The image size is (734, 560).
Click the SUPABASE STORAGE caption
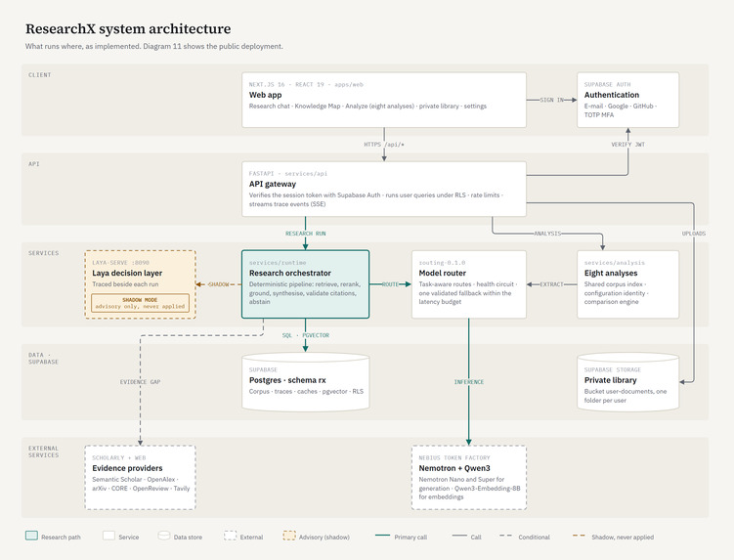612,369
